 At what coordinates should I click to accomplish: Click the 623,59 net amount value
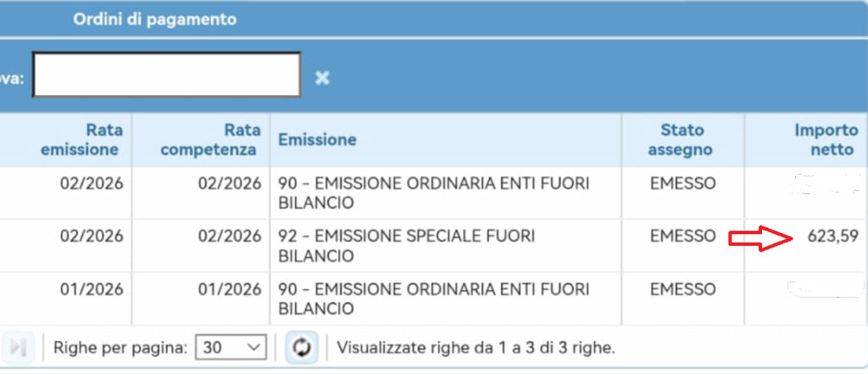[x=828, y=237]
